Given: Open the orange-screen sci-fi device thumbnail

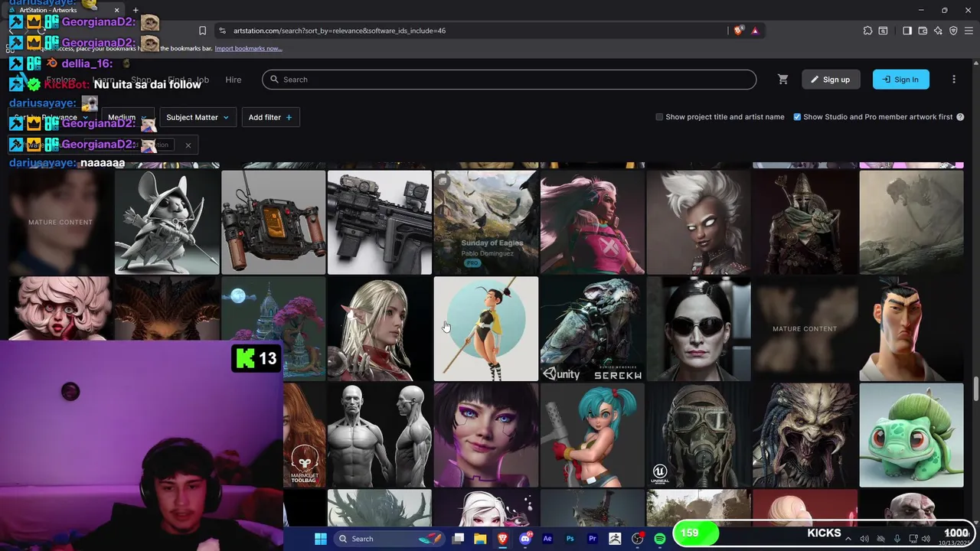Looking at the screenshot, I should (273, 222).
